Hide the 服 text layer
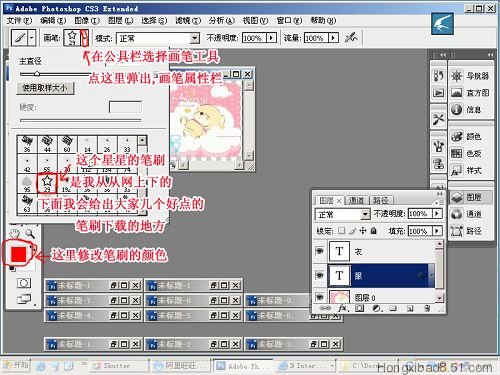Viewport: 500px width, 375px height. [320, 275]
